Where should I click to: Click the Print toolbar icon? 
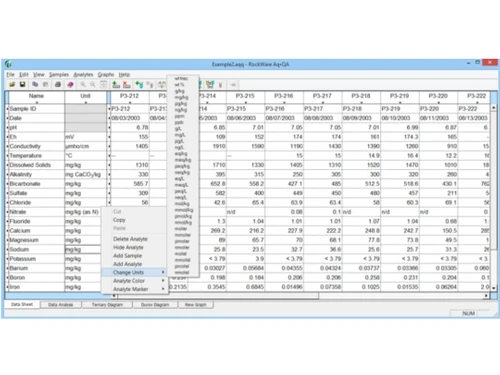click(x=58, y=85)
